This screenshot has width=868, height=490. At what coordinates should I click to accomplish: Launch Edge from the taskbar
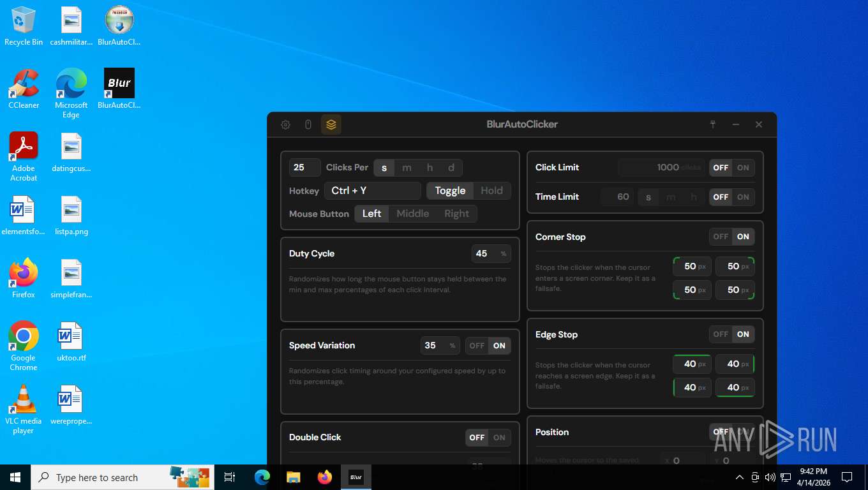[x=262, y=477]
